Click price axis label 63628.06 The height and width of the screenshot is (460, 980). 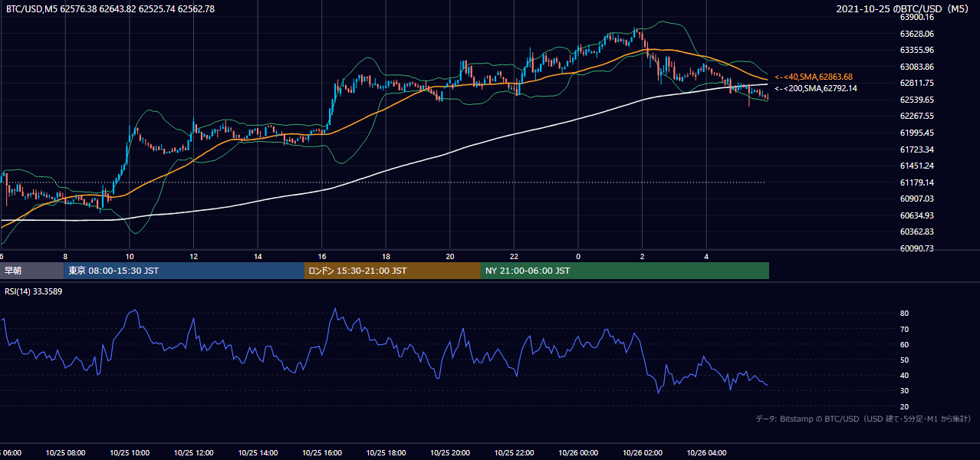click(x=917, y=34)
